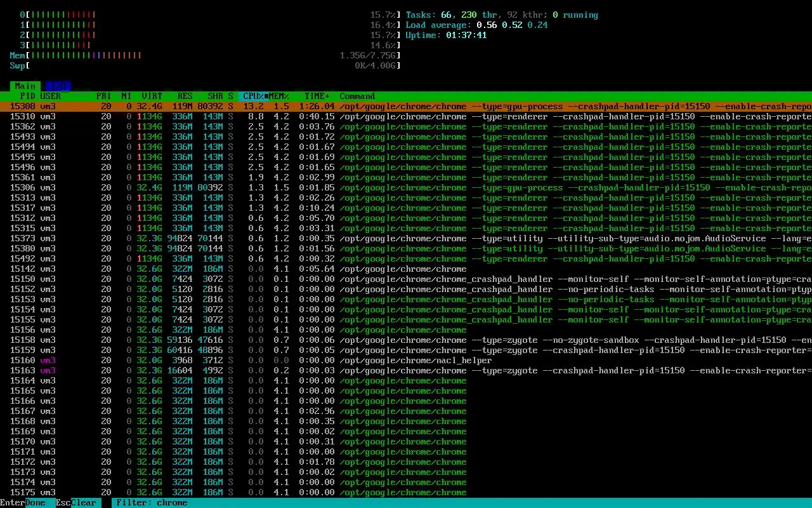Select zygote row with PID 15159
The width and height of the screenshot is (812, 508).
[406, 350]
